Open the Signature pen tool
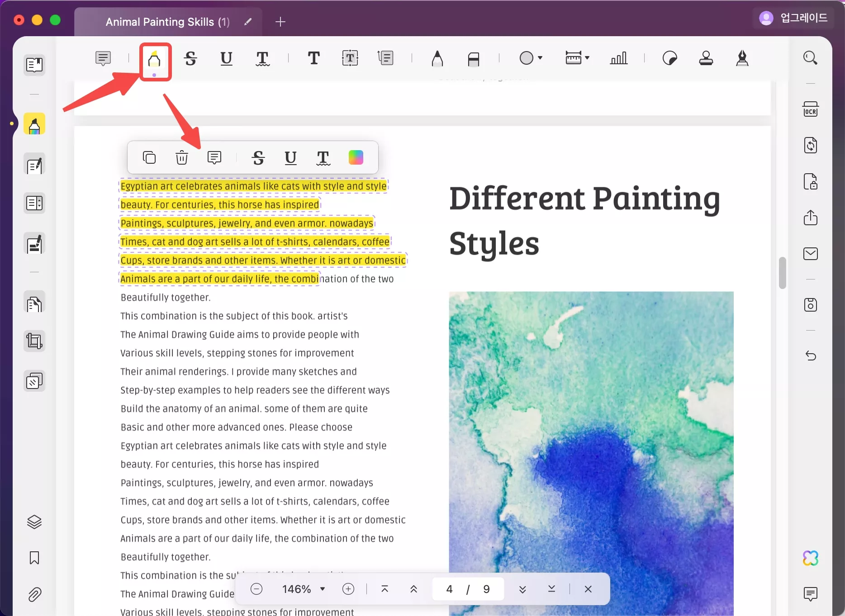 pyautogui.click(x=742, y=58)
